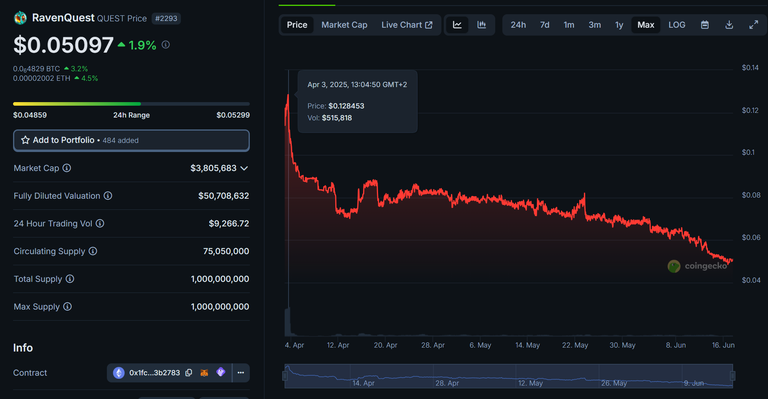Screen dimensions: 768x399
Task: Expand chart to fullscreen
Action: click(753, 25)
